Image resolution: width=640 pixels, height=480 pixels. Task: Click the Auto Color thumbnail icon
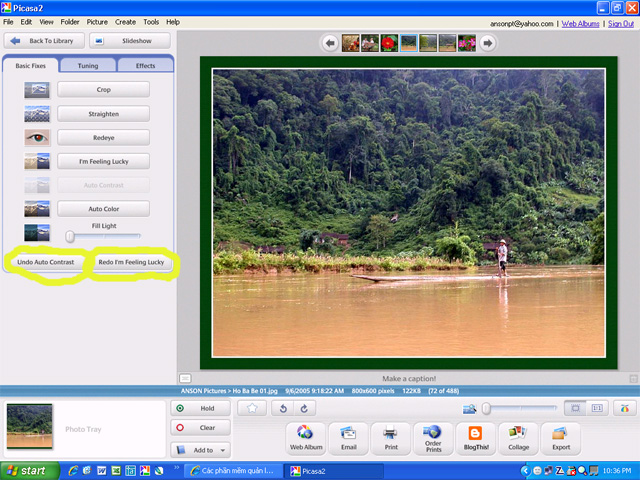(x=37, y=209)
